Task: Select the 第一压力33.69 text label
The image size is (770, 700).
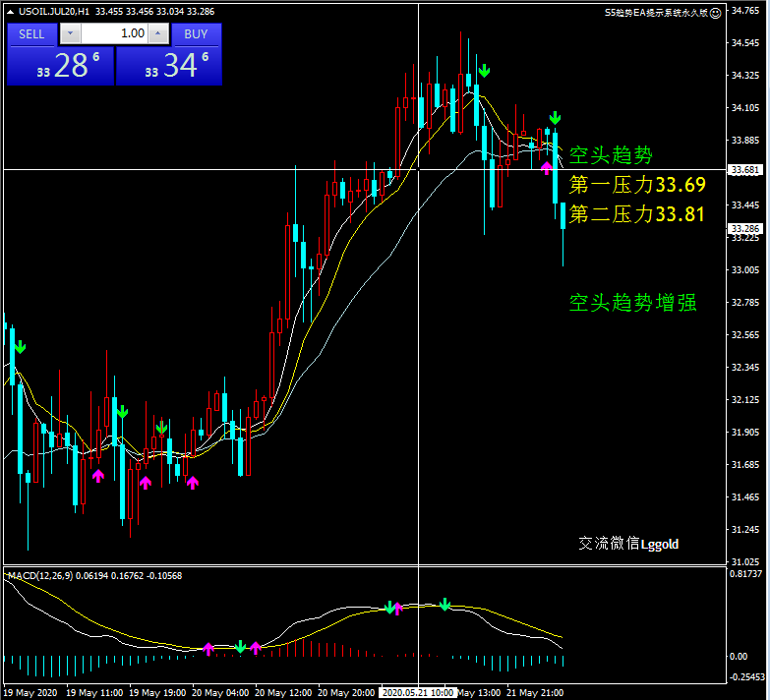Action: point(637,185)
